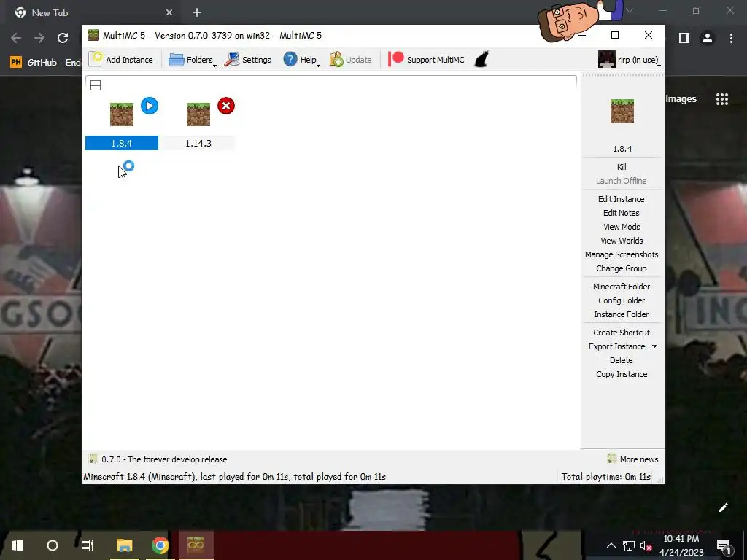Switch to Chrome from the taskbar
The height and width of the screenshot is (560, 747).
pos(160,545)
